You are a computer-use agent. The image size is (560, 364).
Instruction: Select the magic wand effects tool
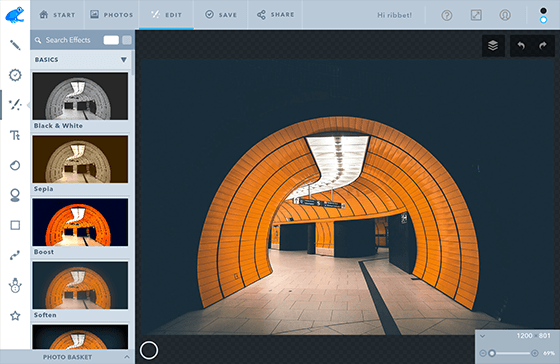coord(15,105)
